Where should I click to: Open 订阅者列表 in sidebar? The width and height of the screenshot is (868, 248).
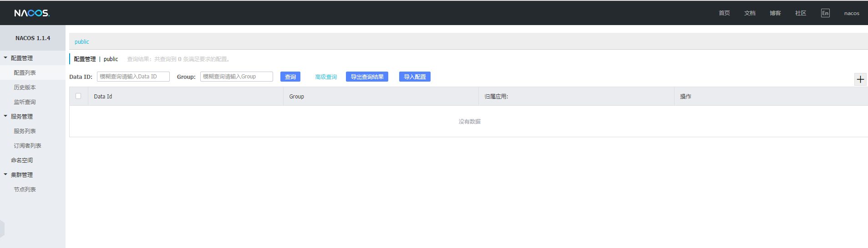click(x=27, y=146)
